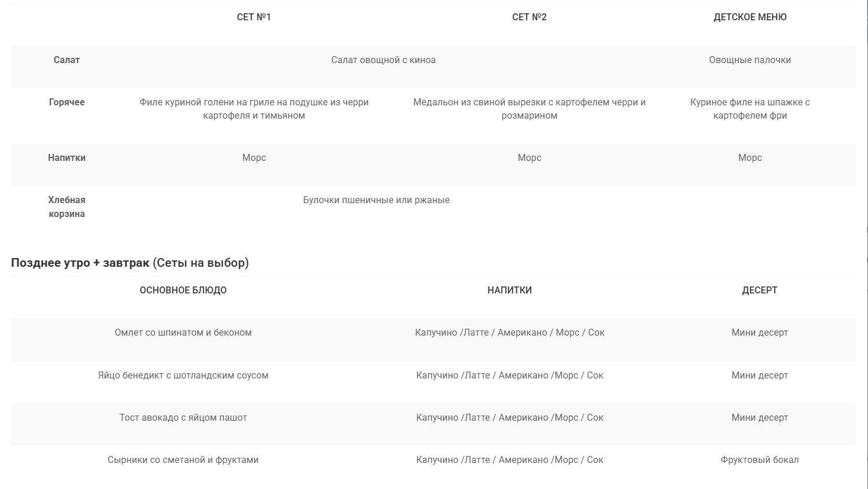Select the Салат овощной с киноа cell

click(384, 60)
